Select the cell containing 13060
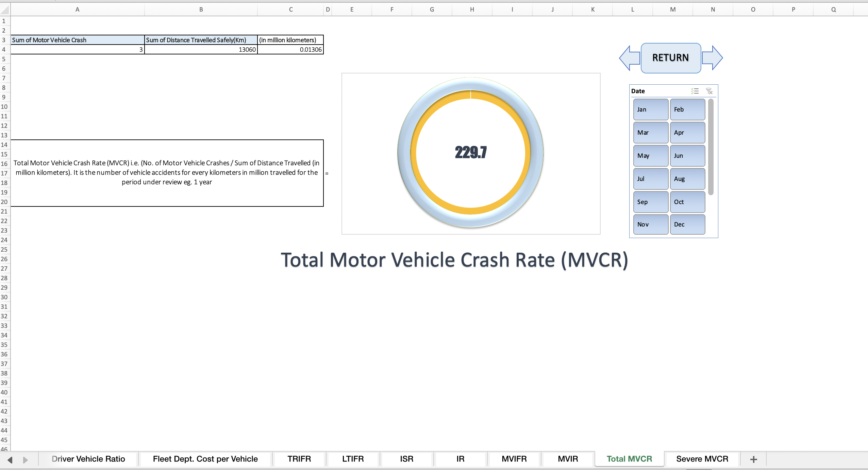The width and height of the screenshot is (868, 470). [x=201, y=50]
